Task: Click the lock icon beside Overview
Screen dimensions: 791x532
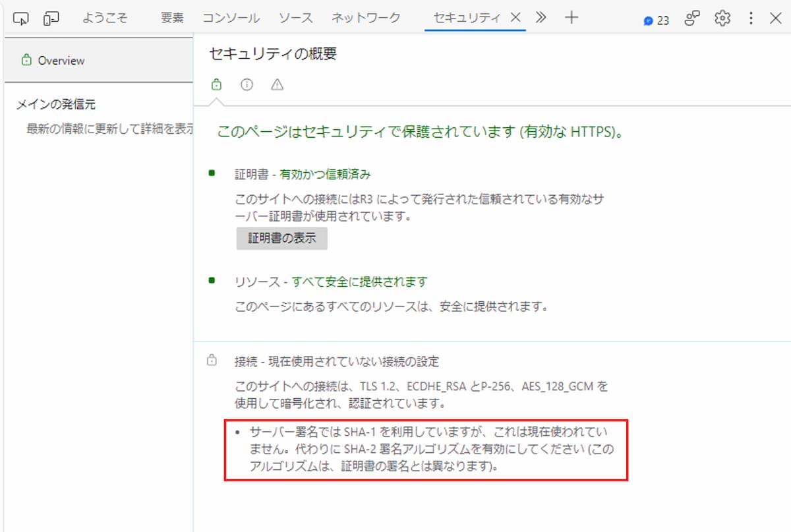Action: pyautogui.click(x=26, y=60)
